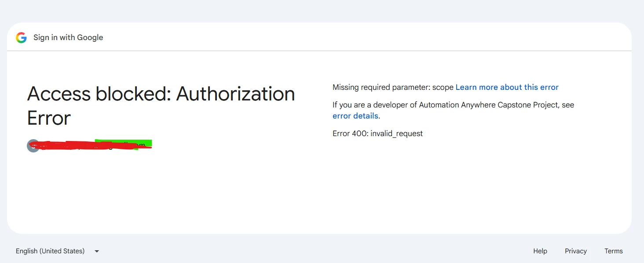Open the English (United States) language dropdown
644x263 pixels.
[58, 251]
